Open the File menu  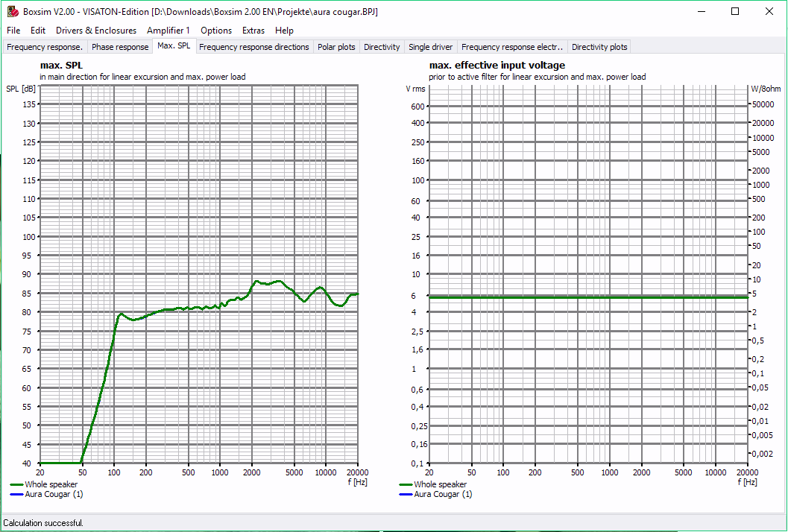(x=13, y=31)
